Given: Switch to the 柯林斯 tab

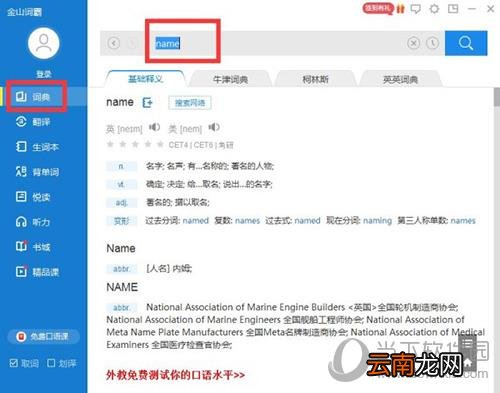Looking at the screenshot, I should pos(315,79).
